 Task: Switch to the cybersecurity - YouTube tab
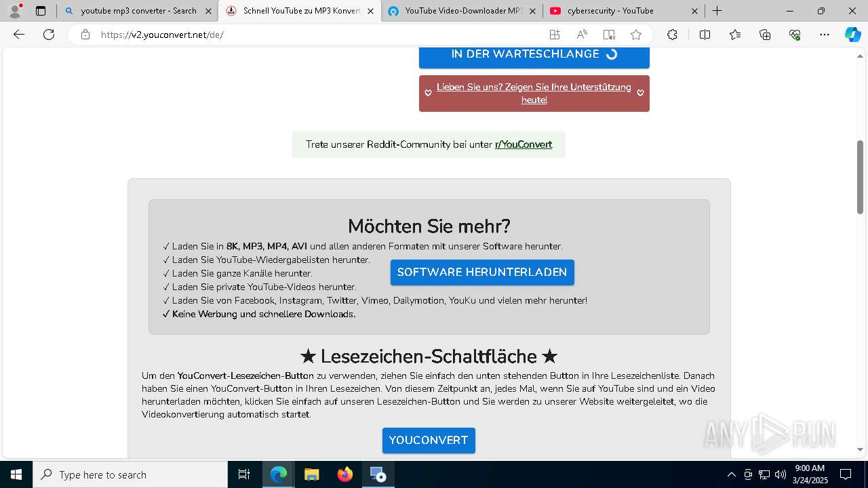tap(624, 11)
